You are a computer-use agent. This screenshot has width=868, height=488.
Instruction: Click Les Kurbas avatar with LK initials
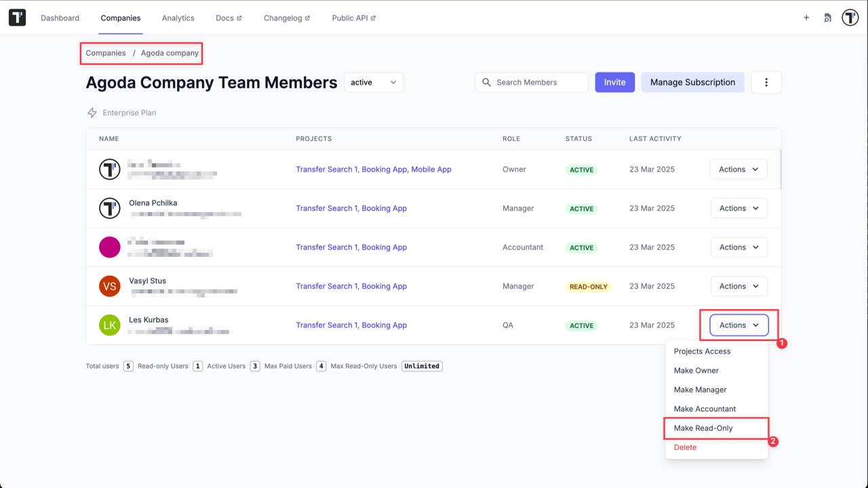tap(109, 325)
